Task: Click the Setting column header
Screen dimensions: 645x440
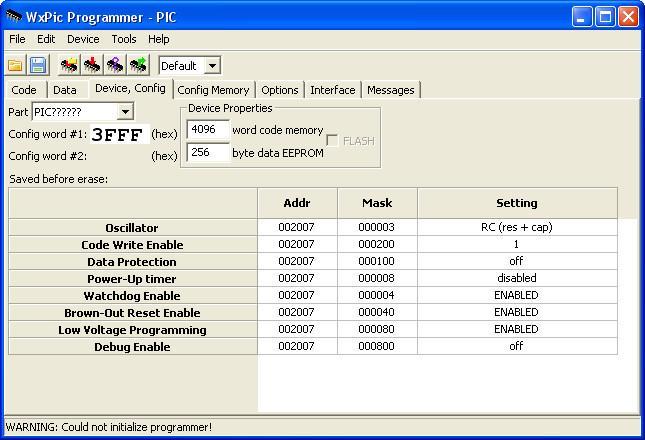Action: click(x=517, y=203)
